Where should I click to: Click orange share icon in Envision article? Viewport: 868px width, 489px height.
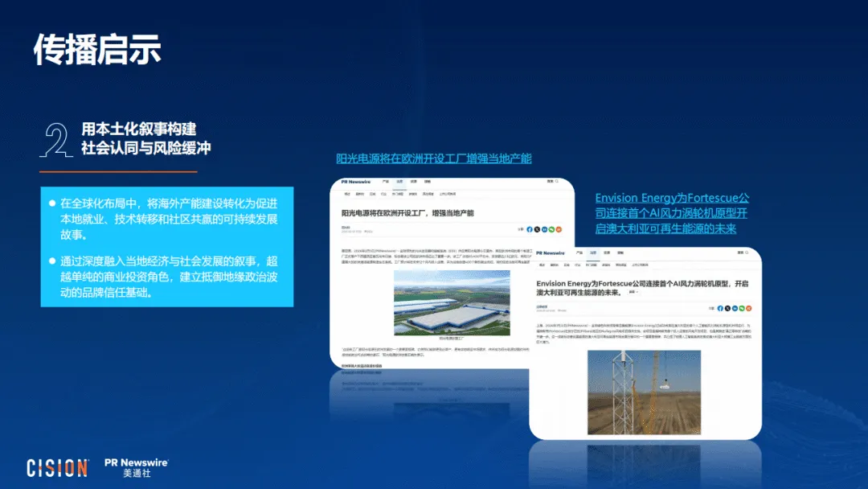tap(748, 309)
